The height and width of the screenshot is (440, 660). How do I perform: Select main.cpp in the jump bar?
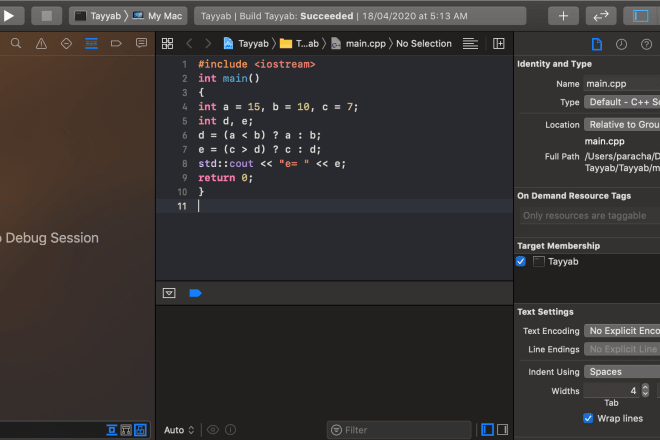(358, 43)
